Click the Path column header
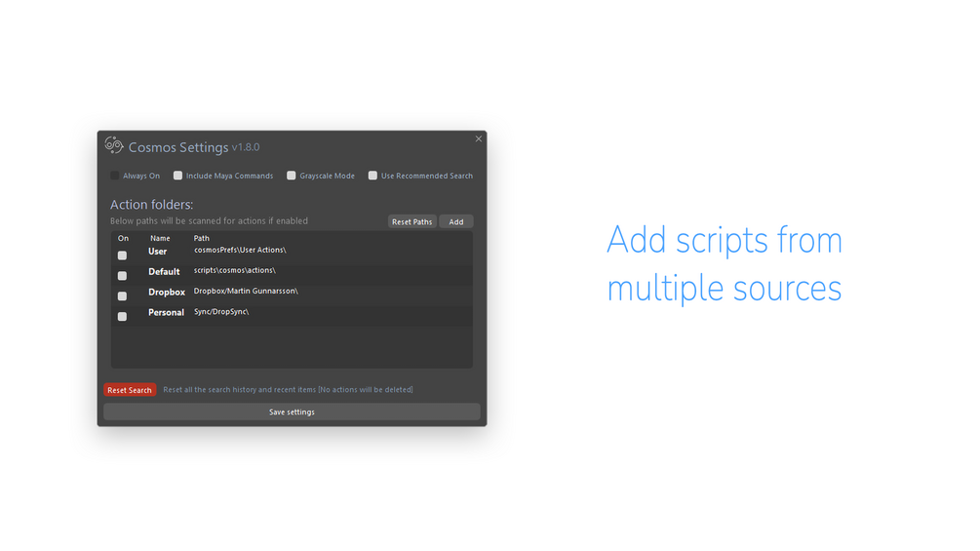The image size is (980, 551). click(x=201, y=238)
